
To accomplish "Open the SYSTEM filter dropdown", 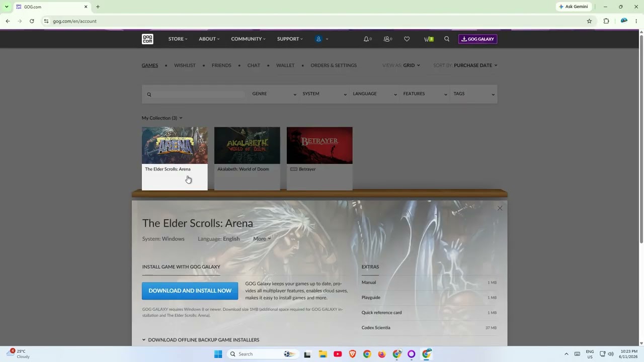I will 324,94.
